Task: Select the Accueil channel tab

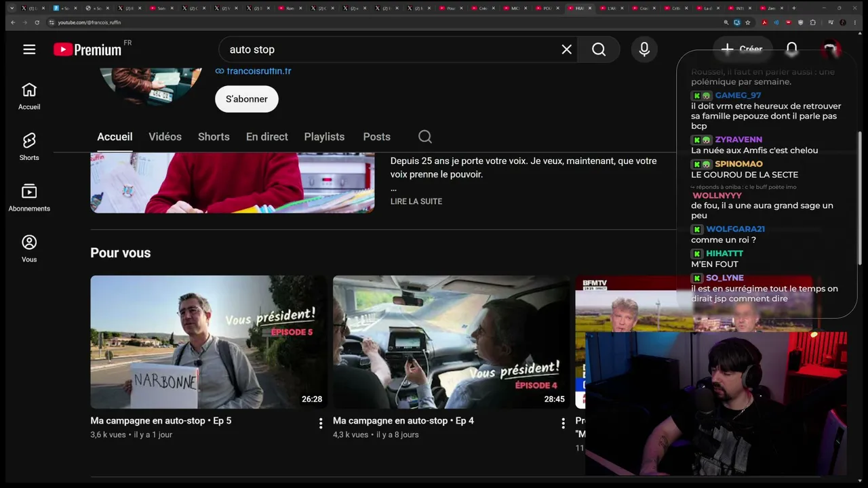Action: pos(115,137)
